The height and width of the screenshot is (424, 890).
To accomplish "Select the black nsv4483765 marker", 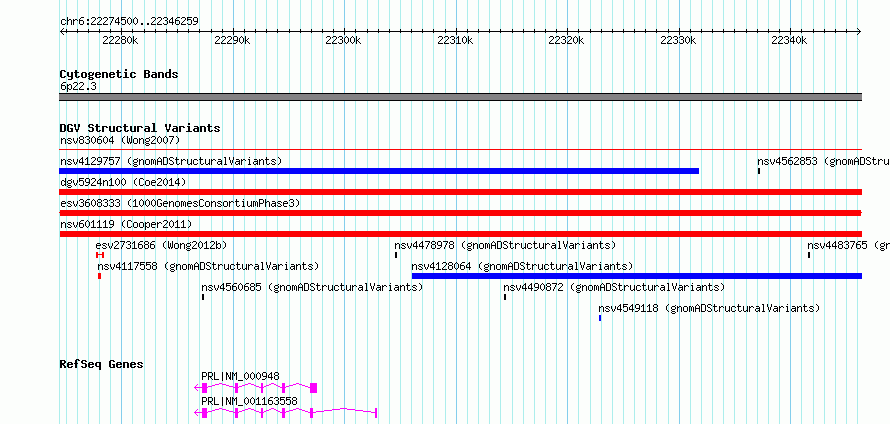I will pos(809,255).
